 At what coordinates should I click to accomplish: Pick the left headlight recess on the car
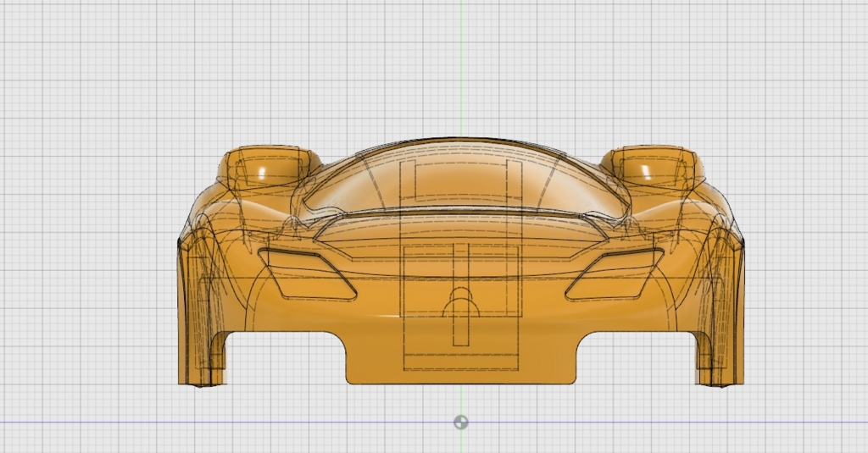307,275
